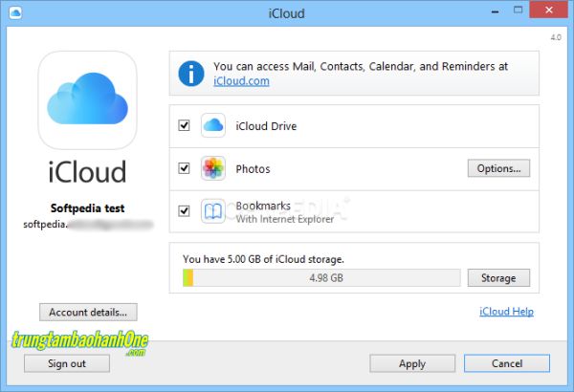Click the 4.98 GB storage usage bar
The height and width of the screenshot is (392, 574).
[x=321, y=278]
